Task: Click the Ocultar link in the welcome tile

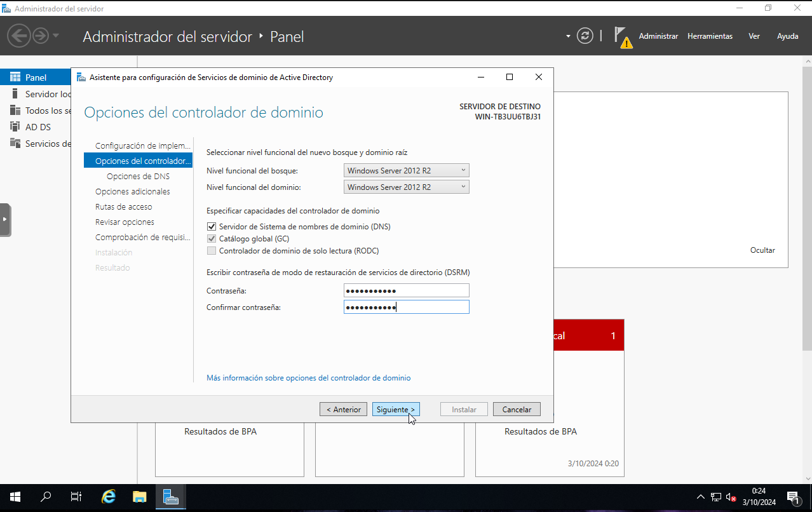Action: pos(762,250)
